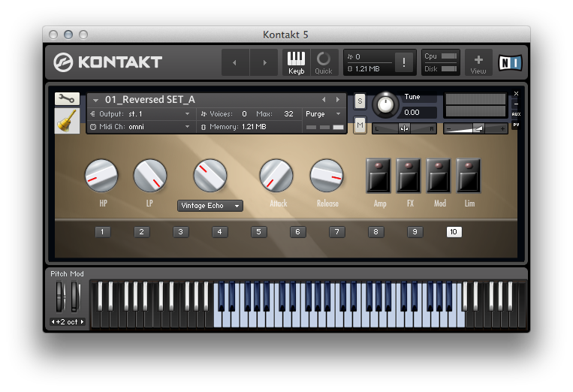Click the pan L-R slider
The height and width of the screenshot is (392, 573).
[404, 128]
